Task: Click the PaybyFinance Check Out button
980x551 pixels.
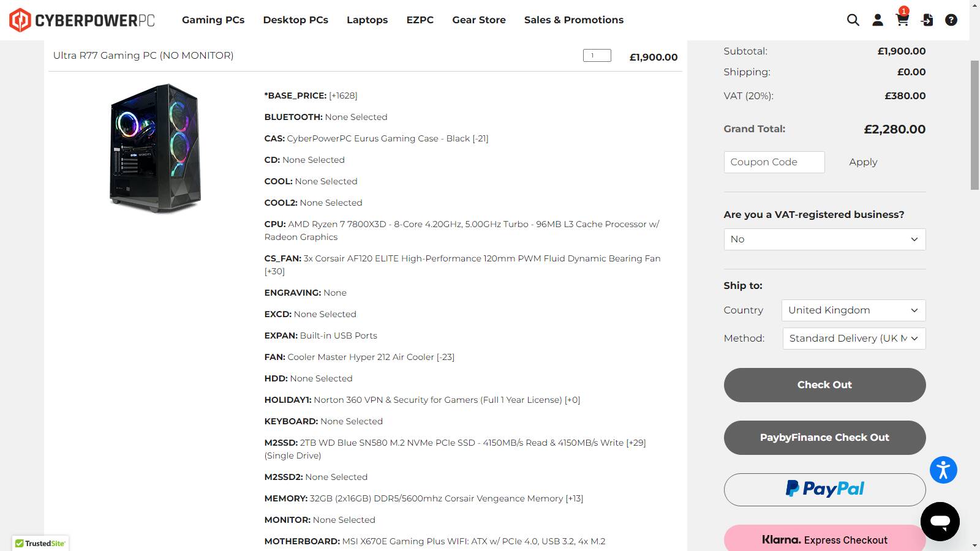Action: 824,438
